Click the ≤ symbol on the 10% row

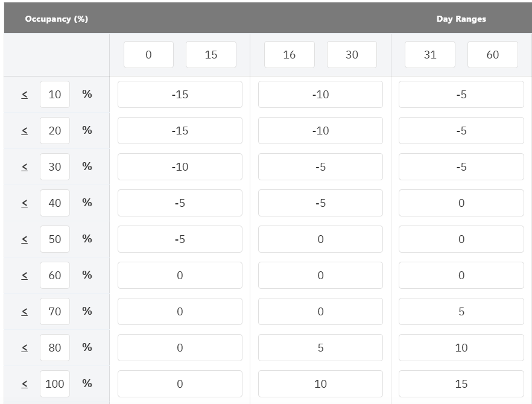click(24, 95)
